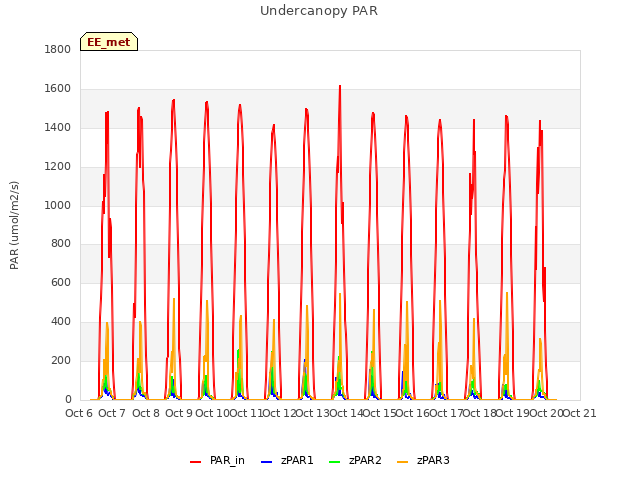Click the Oct 8 x-axis label
Screen dimensions: 640x480
(146, 413)
